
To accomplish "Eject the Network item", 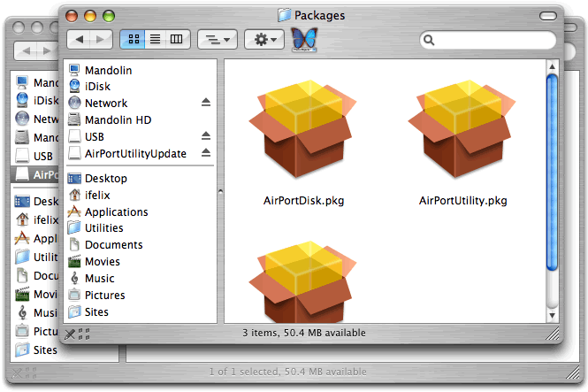I will pos(206,102).
